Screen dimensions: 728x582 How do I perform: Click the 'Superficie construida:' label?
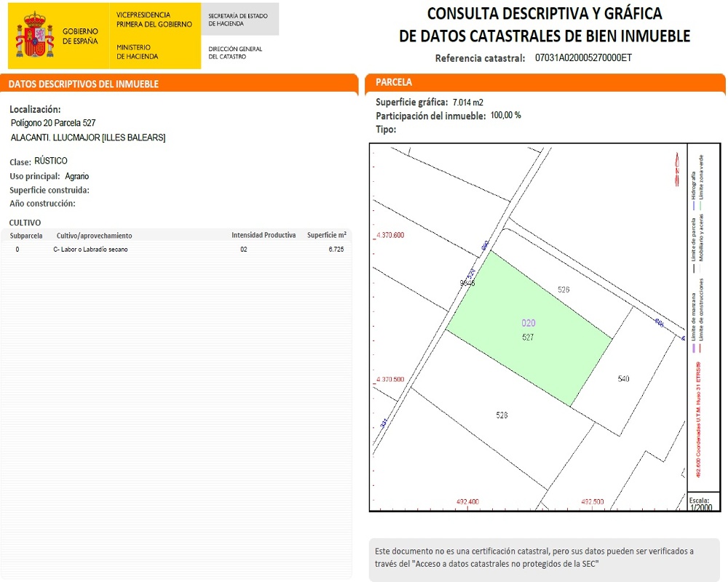click(50, 190)
